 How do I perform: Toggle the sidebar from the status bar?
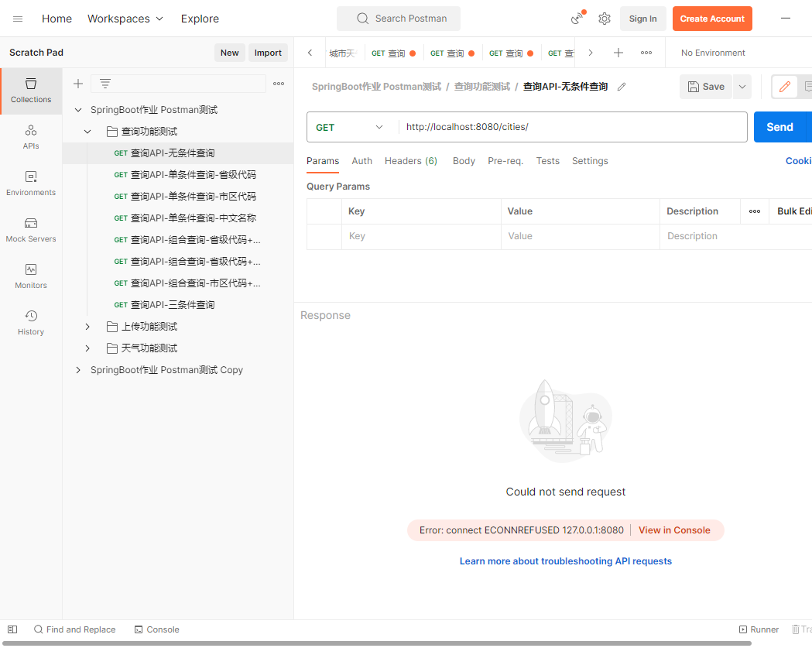click(12, 629)
